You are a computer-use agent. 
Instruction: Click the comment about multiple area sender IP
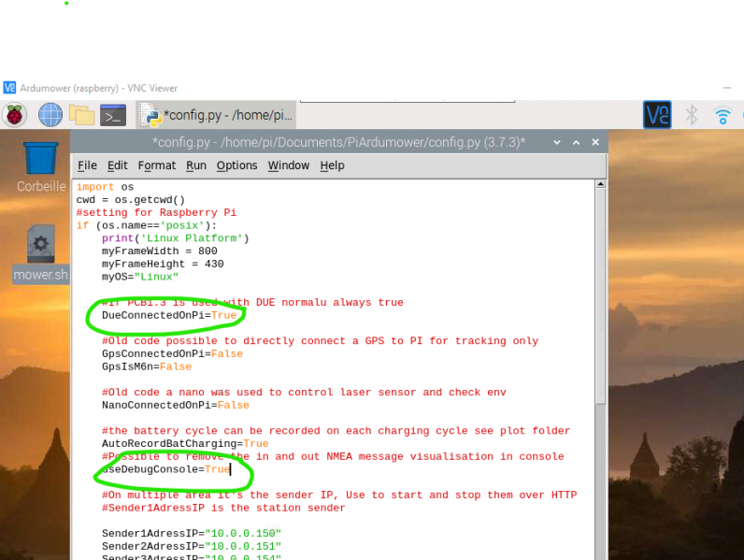(339, 495)
